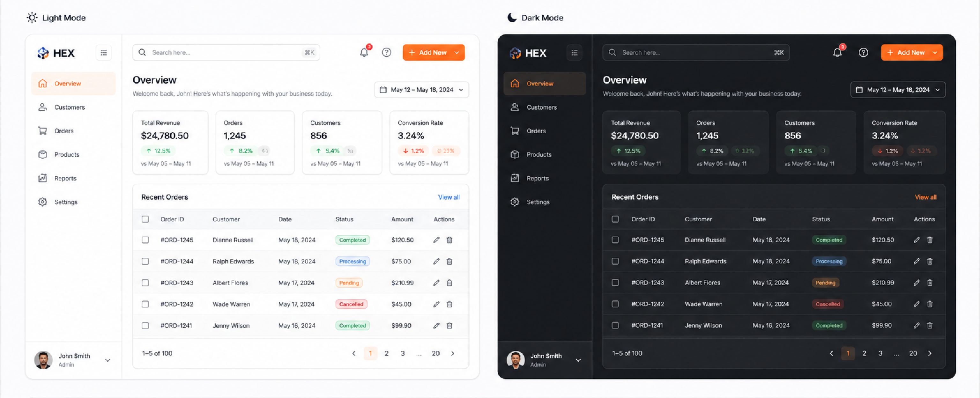Check the #ORD-1241 row checkbox in dark mode
The width and height of the screenshot is (980, 398).
point(615,326)
